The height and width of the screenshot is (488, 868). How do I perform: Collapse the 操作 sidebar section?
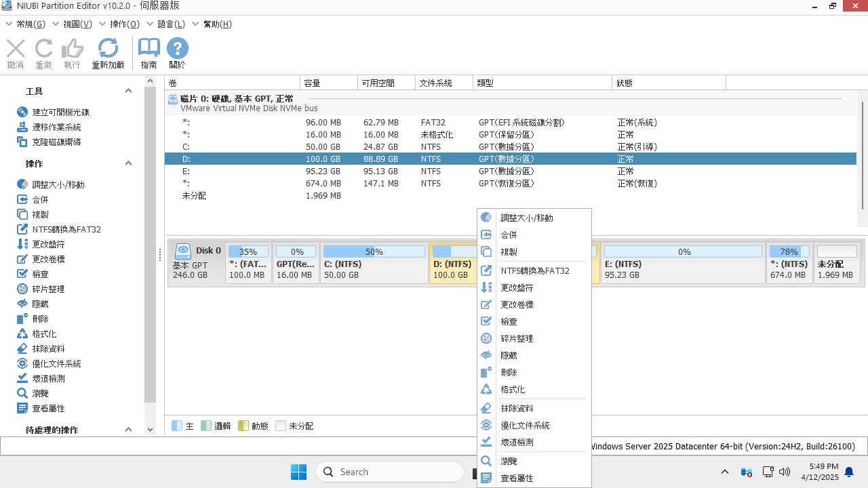[128, 163]
